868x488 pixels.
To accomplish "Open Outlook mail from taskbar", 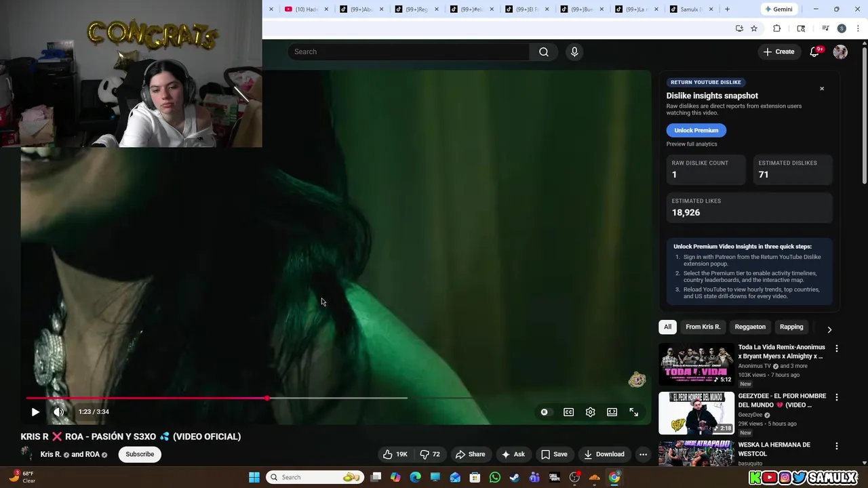I will point(455,477).
